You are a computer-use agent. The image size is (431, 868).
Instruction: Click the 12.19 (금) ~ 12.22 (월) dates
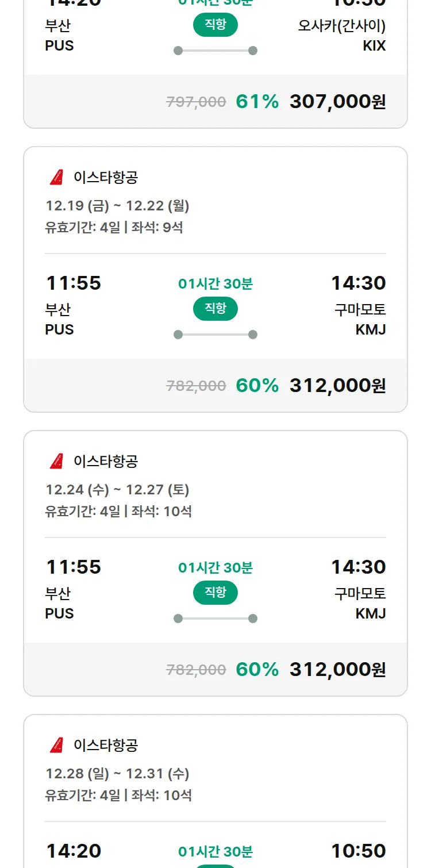pos(117,206)
